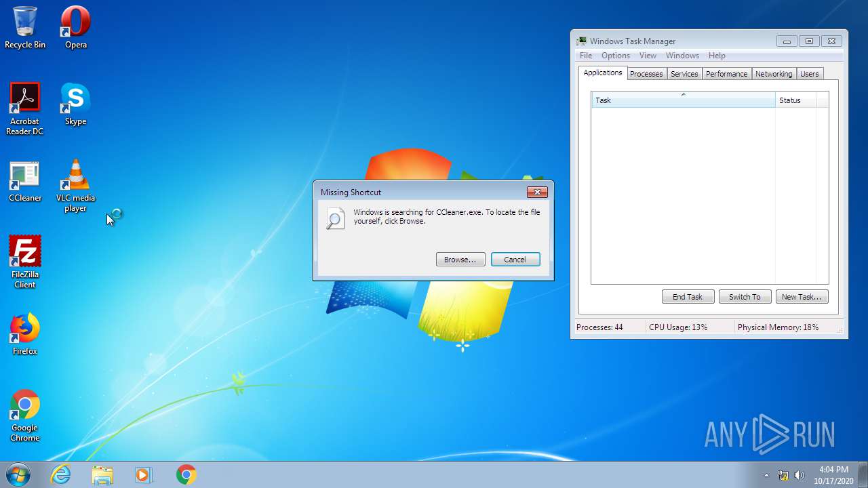Open Windows Media Player taskbar icon

[144, 474]
